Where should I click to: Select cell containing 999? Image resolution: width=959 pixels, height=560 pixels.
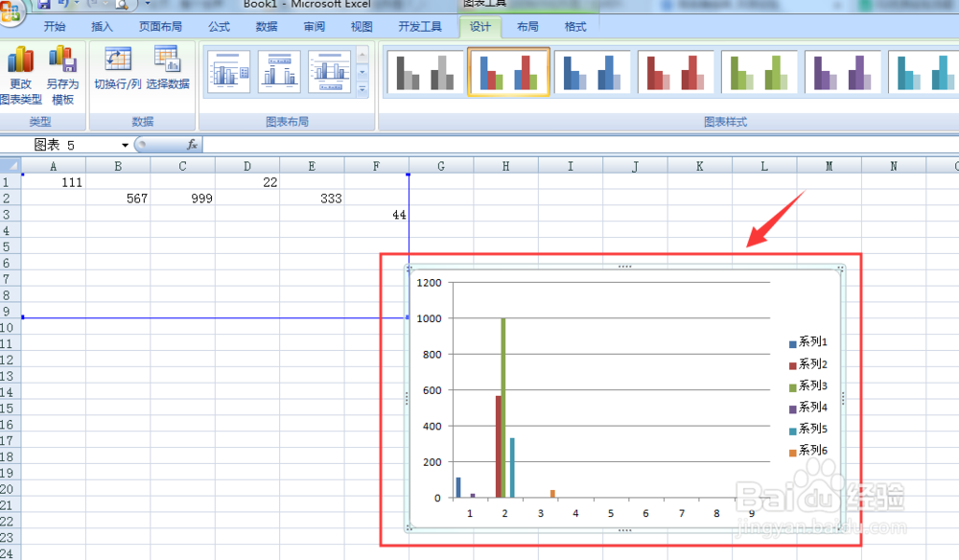click(182, 198)
